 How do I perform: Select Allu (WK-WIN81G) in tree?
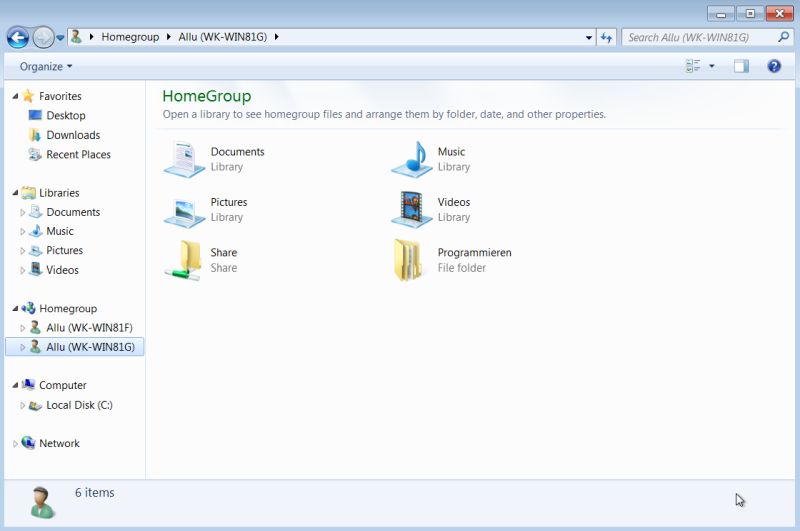coord(90,347)
